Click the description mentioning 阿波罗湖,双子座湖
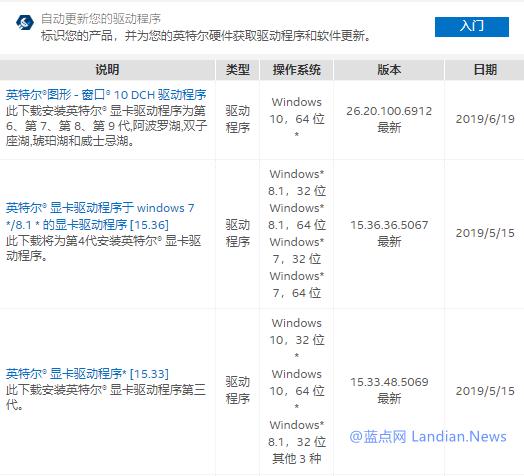524x476 pixels. coord(106,126)
